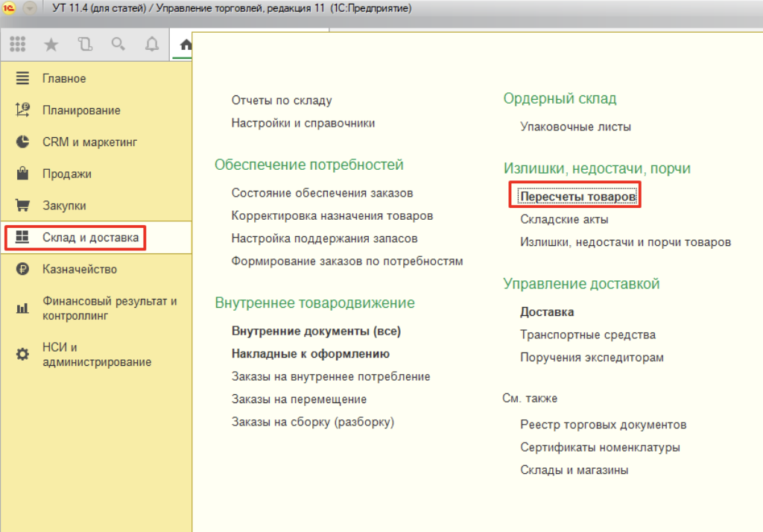Open Отчеты по складу

(282, 100)
